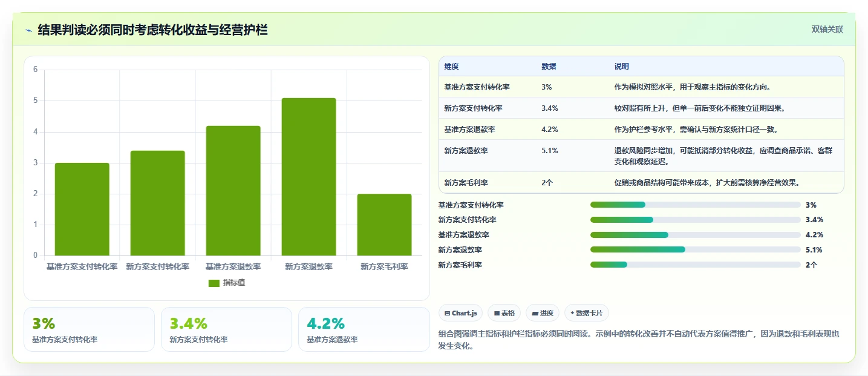Click x-axis label 新方案退款率 under chart
The image size is (868, 376).
click(309, 266)
